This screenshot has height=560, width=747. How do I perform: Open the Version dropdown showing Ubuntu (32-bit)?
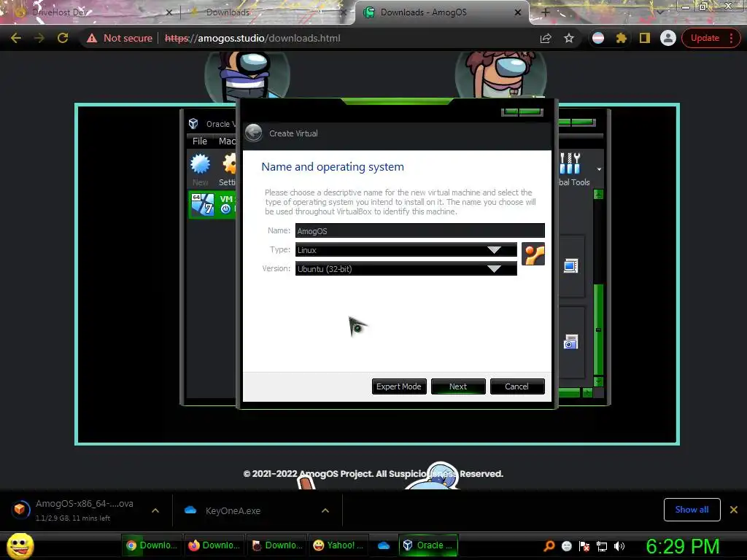tap(406, 268)
